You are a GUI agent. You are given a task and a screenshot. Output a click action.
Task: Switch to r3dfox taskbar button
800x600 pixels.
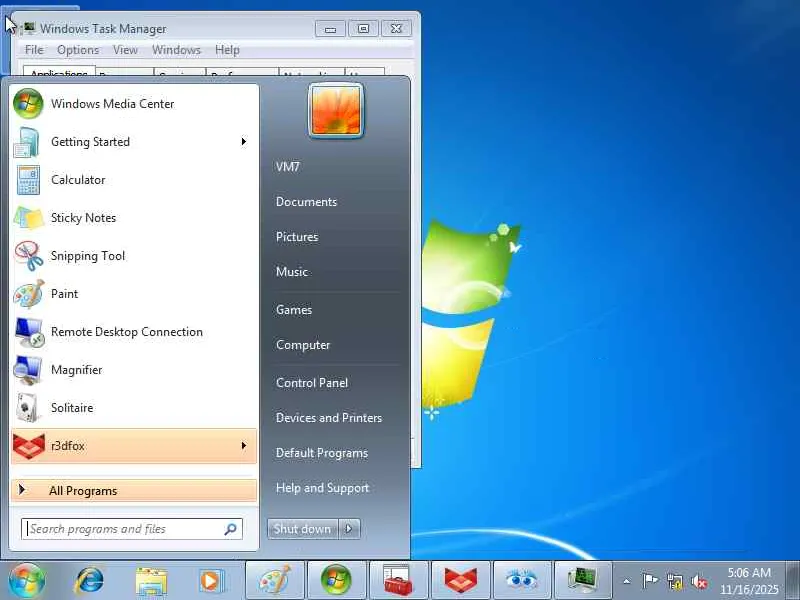click(460, 580)
